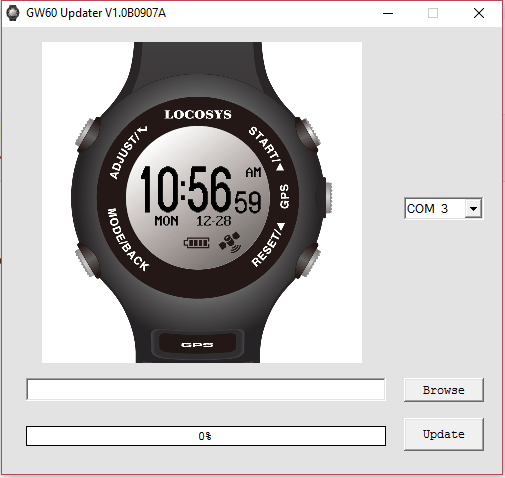This screenshot has height=478, width=505.
Task: Click the GPS side label on bezel
Action: point(284,196)
